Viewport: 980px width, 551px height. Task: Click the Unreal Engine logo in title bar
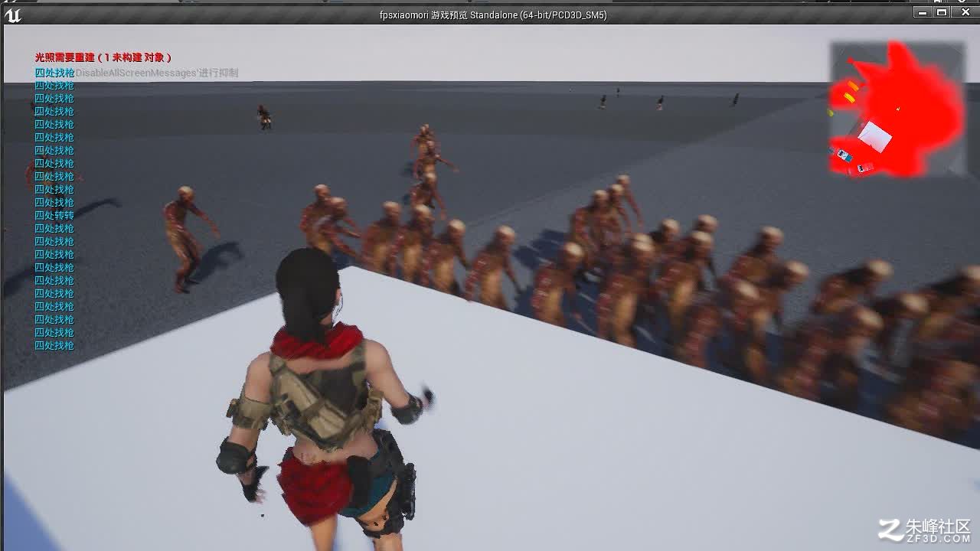coord(12,15)
